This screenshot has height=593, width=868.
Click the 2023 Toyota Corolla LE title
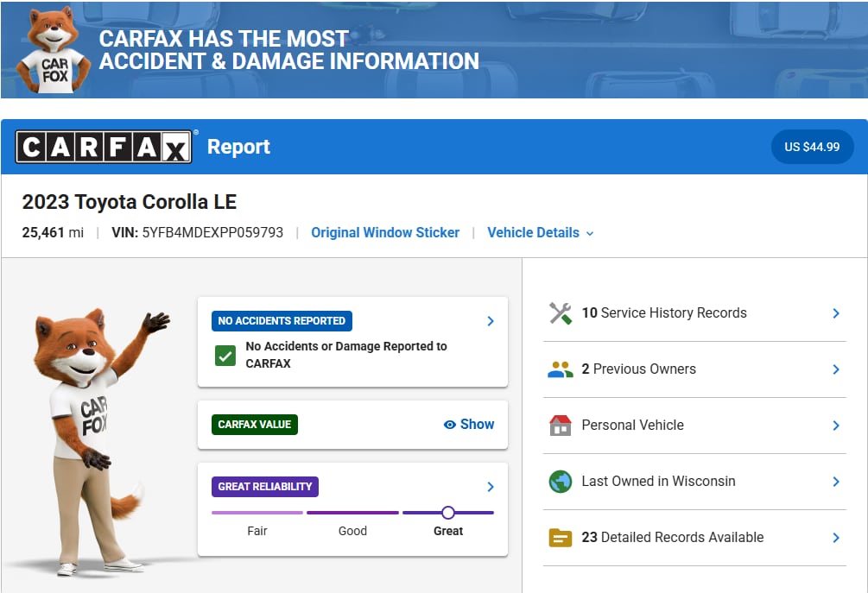[x=130, y=202]
